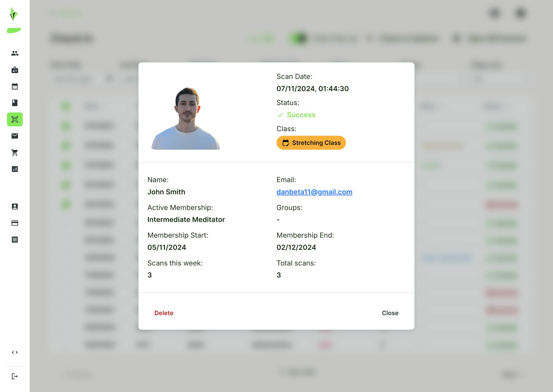Select the QR code check-in tool
The height and width of the screenshot is (392, 553).
pos(15,120)
